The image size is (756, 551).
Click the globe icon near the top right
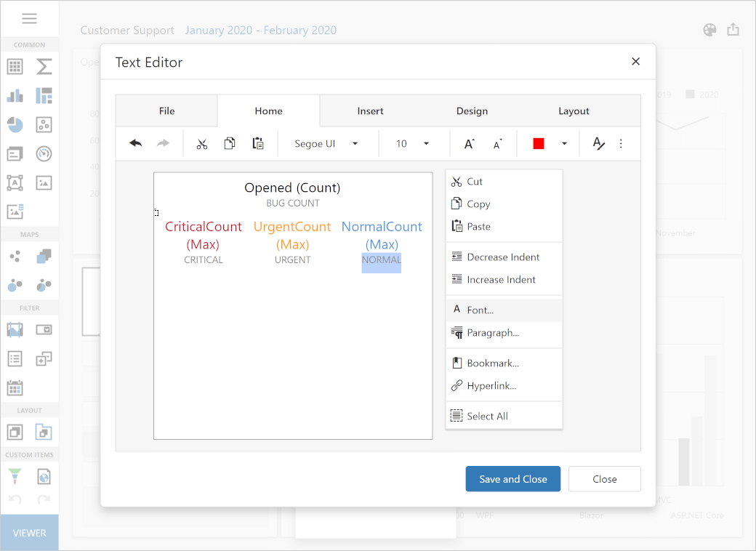[709, 29]
